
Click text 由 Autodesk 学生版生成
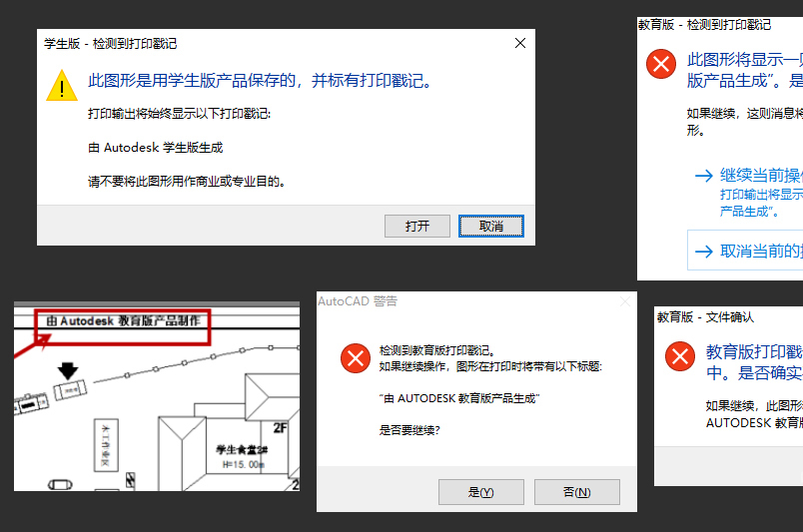[x=156, y=148]
